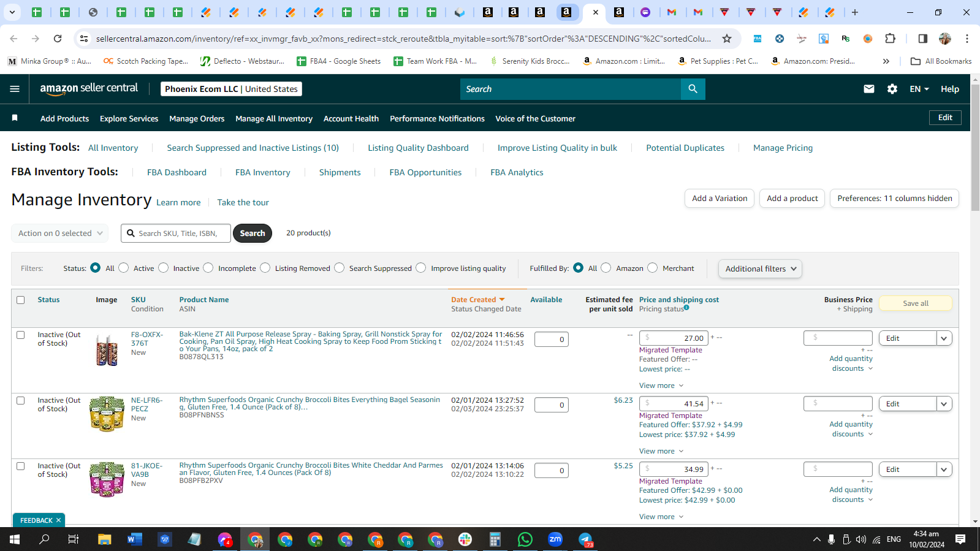The height and width of the screenshot is (551, 980).
Task: Open the Rhythm Superfoods White Cheddar thumbnail
Action: point(107,479)
